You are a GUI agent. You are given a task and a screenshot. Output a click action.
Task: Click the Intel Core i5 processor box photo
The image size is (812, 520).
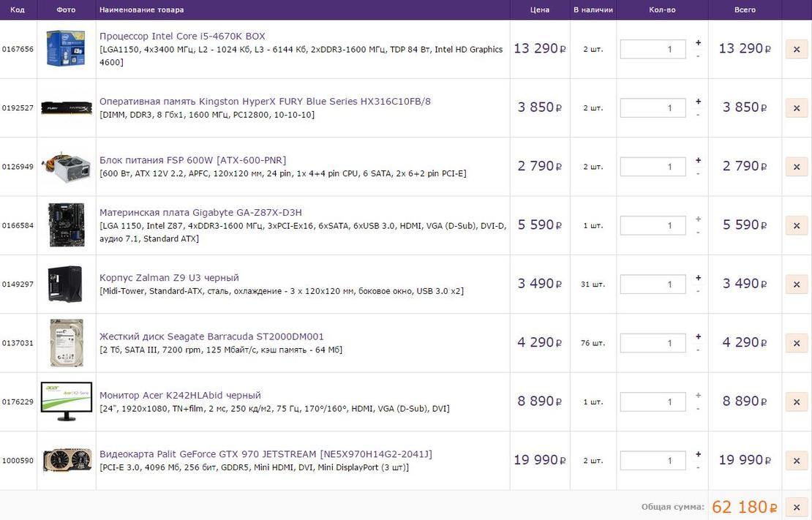pos(66,48)
